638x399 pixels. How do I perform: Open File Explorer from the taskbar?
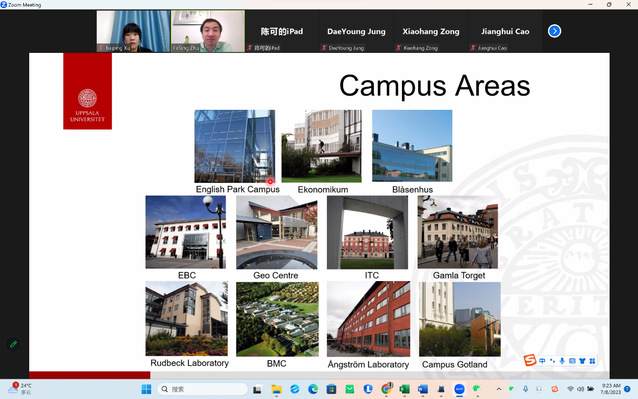(276, 389)
